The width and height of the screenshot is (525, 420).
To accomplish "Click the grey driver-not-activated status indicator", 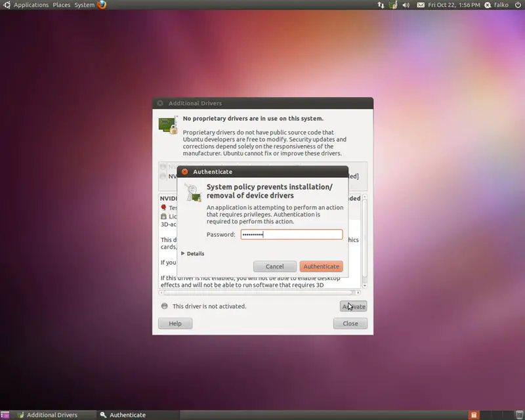I will 165,306.
